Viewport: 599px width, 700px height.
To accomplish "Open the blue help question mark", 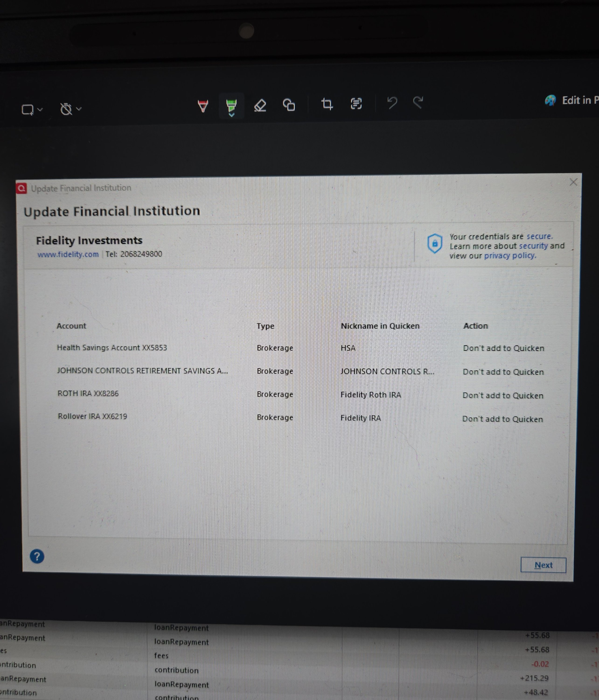I will coord(37,556).
